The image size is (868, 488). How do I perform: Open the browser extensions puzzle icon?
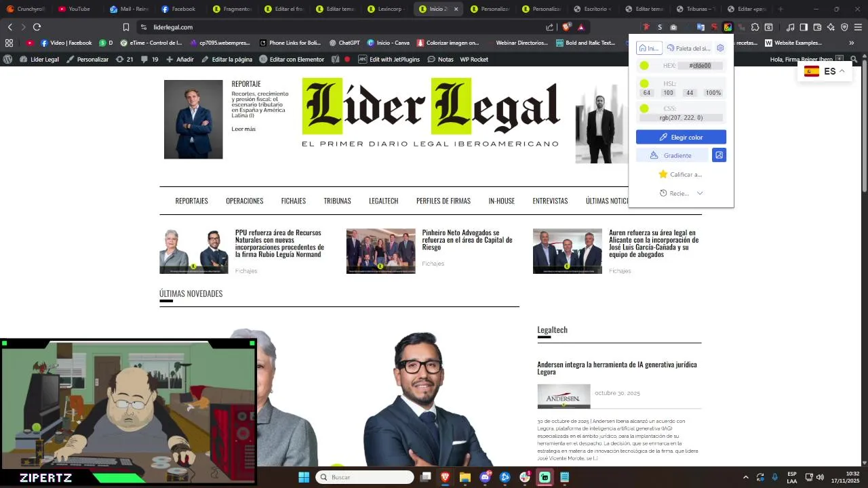click(755, 27)
